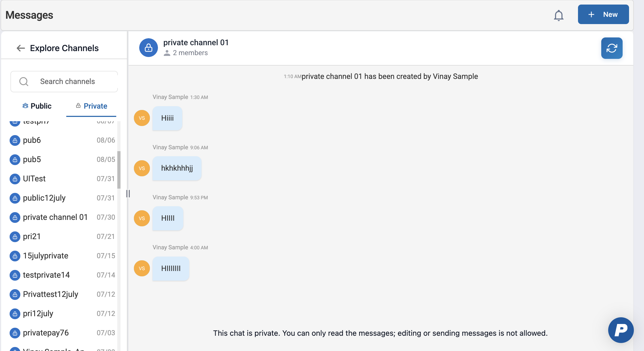The height and width of the screenshot is (351, 644).
Task: Open the floating P chat widget
Action: pyautogui.click(x=621, y=330)
